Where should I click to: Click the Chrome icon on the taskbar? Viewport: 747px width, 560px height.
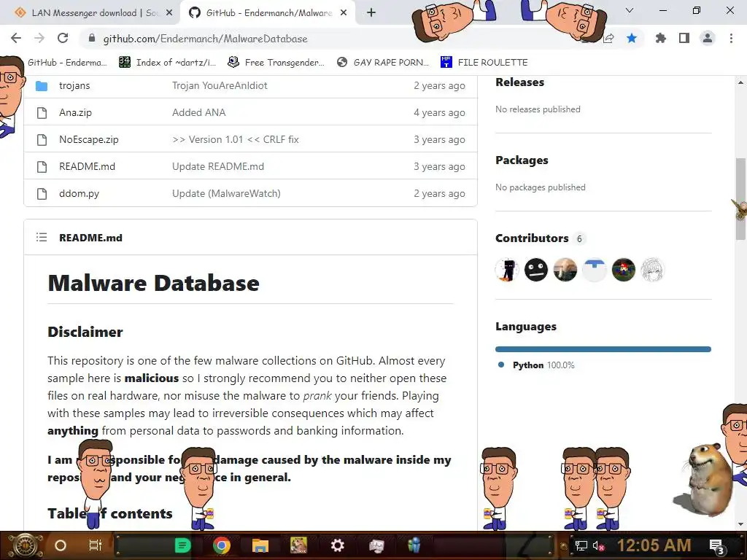coord(222,545)
